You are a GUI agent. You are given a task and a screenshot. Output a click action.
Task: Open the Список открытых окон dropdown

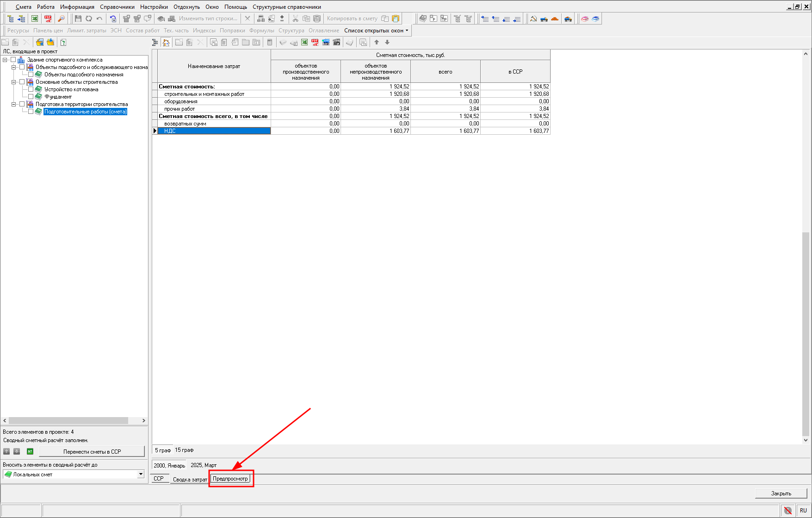(376, 31)
